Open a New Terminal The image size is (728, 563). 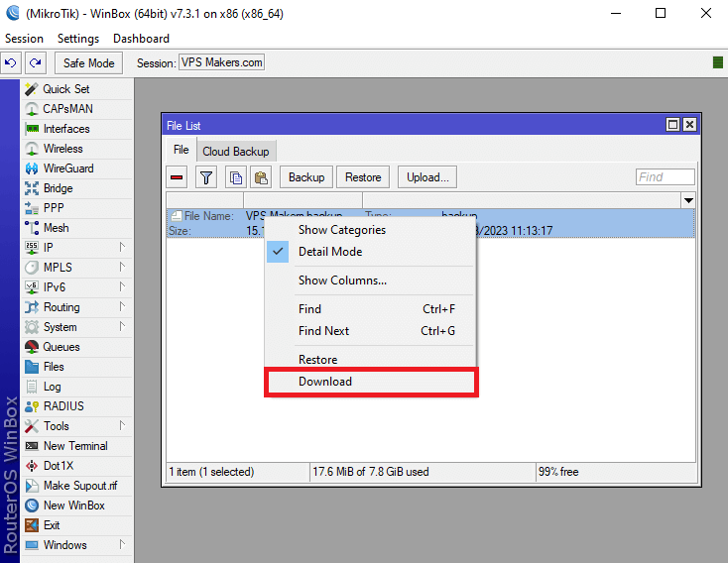76,446
